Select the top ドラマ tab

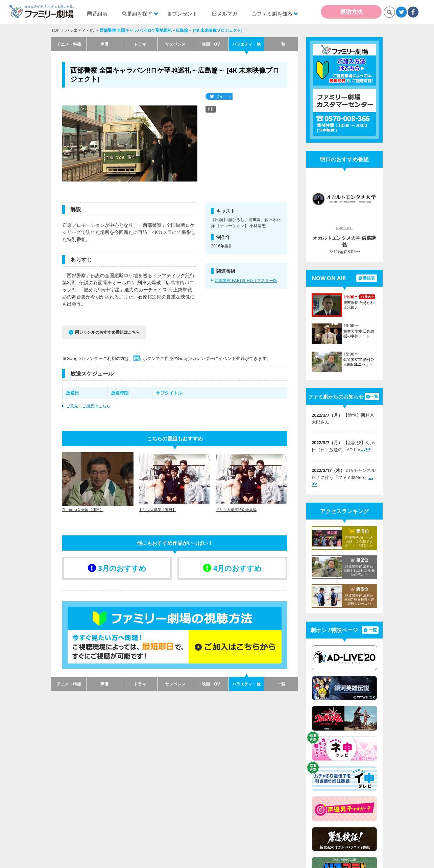140,44
